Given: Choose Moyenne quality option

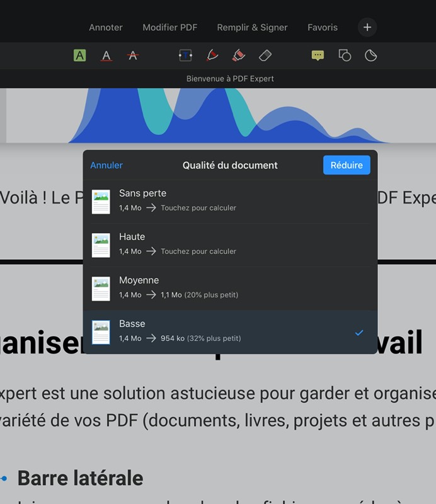Looking at the screenshot, I should [230, 287].
